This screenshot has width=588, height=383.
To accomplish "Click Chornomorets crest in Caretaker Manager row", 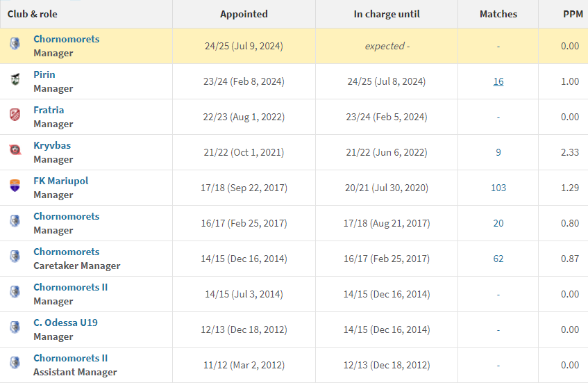I will tap(15, 256).
